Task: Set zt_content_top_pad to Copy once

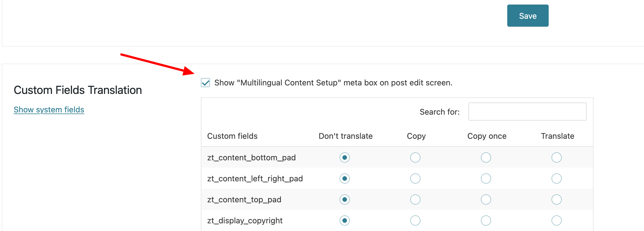Action: pos(486,199)
